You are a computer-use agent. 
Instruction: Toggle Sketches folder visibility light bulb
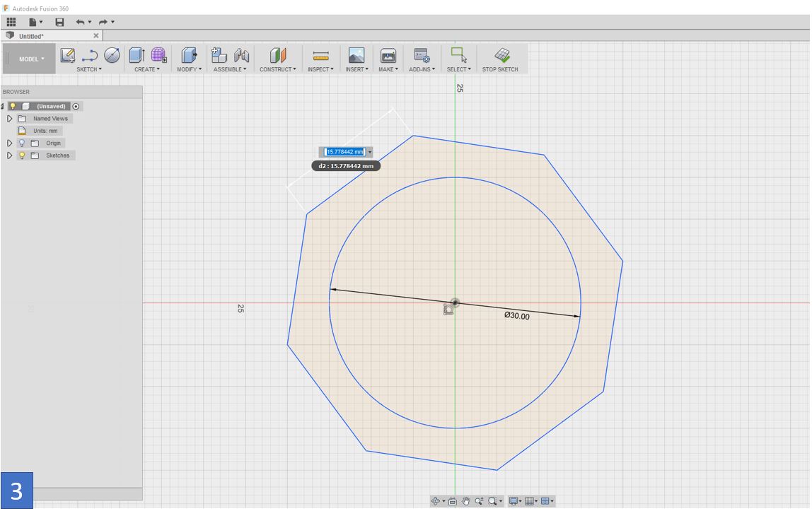[x=22, y=155]
